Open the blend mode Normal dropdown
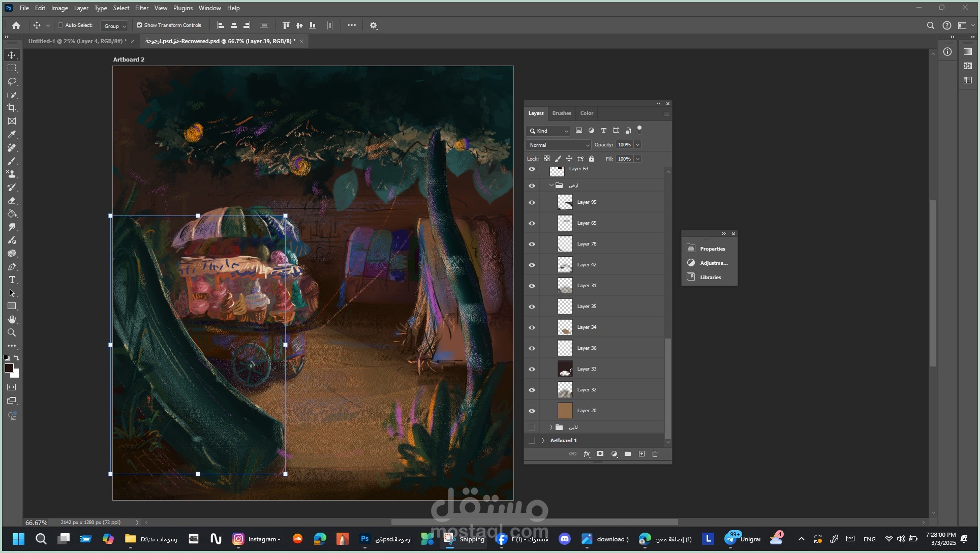The image size is (980, 553). coord(559,145)
